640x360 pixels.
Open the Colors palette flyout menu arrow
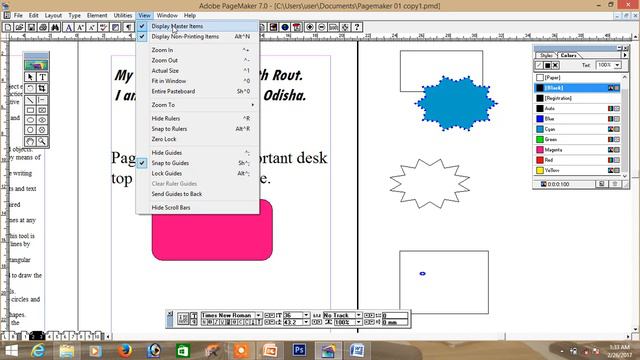tap(624, 55)
